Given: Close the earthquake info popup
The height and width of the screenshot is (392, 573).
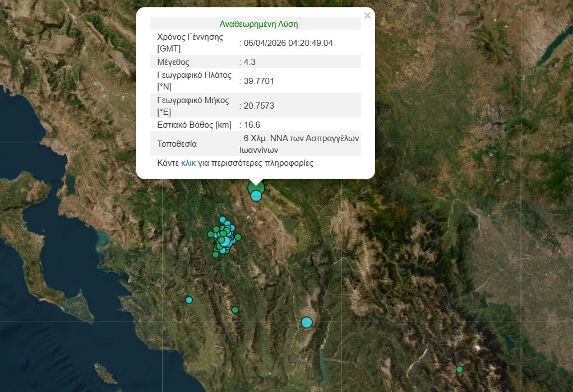Looking at the screenshot, I should (367, 16).
